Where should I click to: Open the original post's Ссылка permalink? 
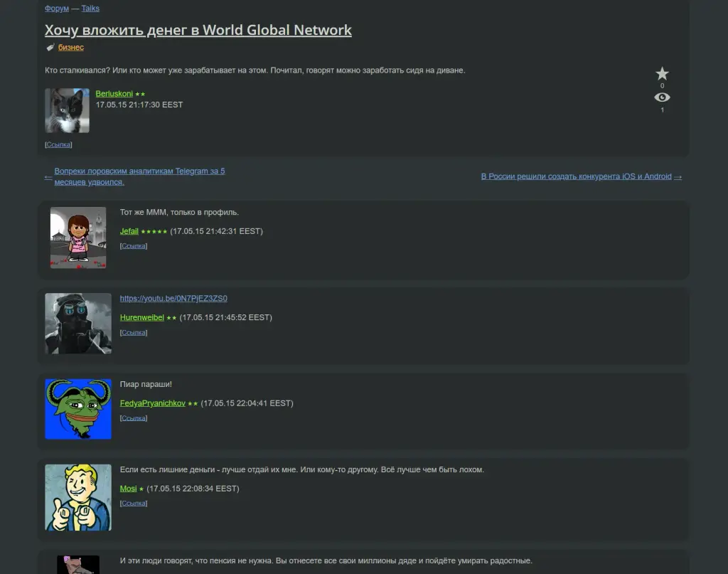[x=58, y=144]
